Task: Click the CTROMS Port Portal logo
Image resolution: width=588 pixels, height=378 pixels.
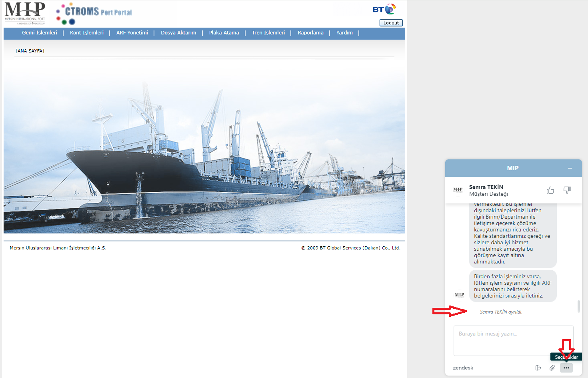Action: (94, 13)
